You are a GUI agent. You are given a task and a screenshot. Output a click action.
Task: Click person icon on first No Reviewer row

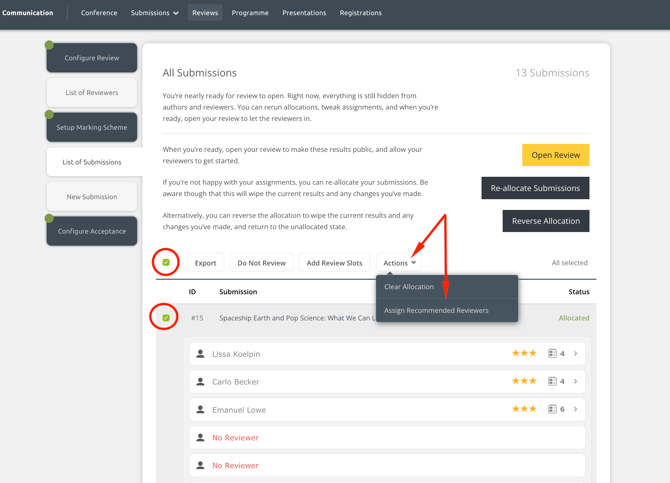pyautogui.click(x=201, y=438)
